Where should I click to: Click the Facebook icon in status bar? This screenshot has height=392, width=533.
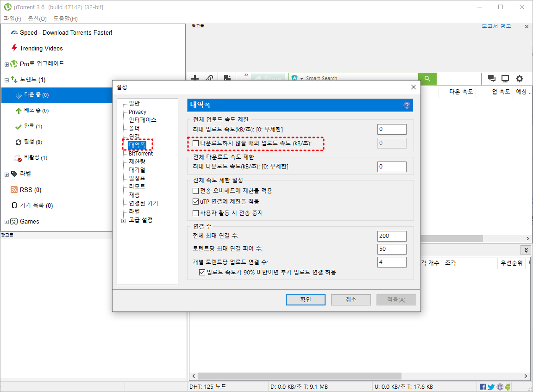tap(483, 387)
